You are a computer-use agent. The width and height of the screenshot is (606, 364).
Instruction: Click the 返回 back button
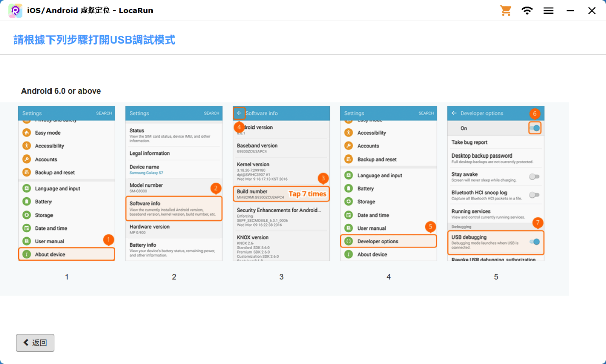tap(35, 343)
